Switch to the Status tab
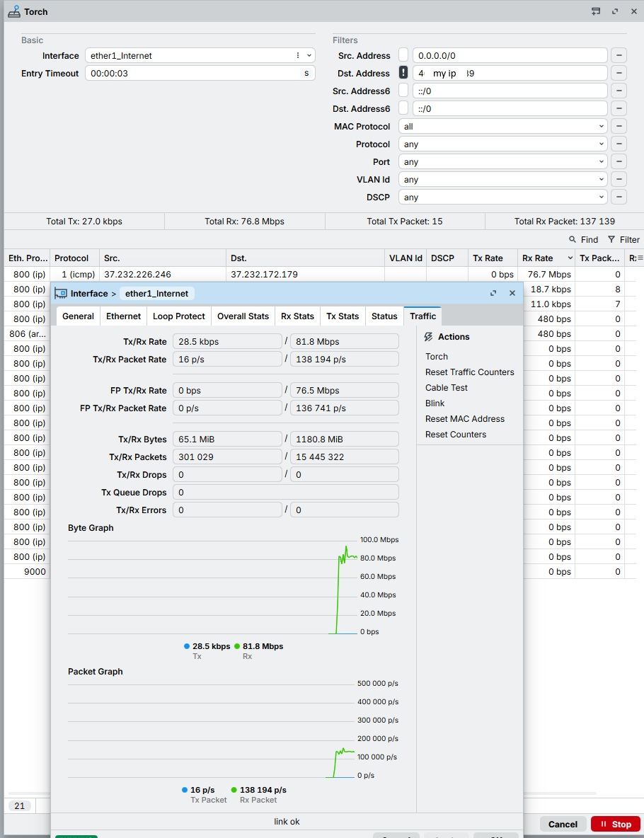 coord(384,316)
